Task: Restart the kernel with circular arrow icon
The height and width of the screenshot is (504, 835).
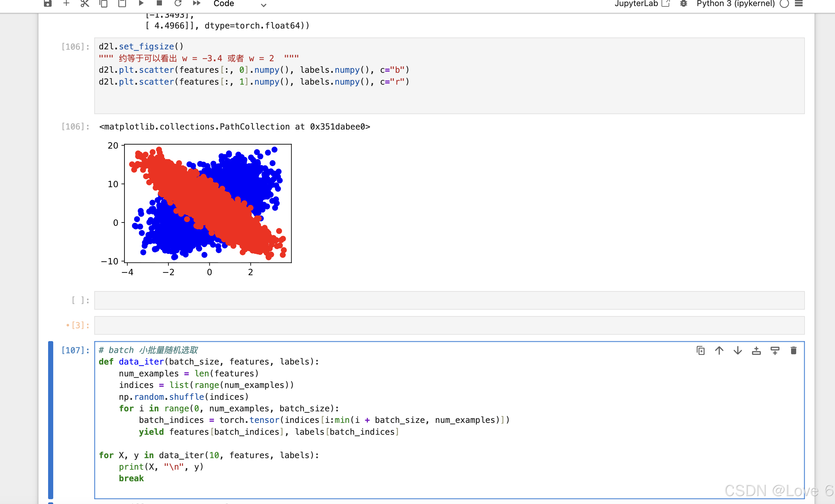Action: pos(178,4)
